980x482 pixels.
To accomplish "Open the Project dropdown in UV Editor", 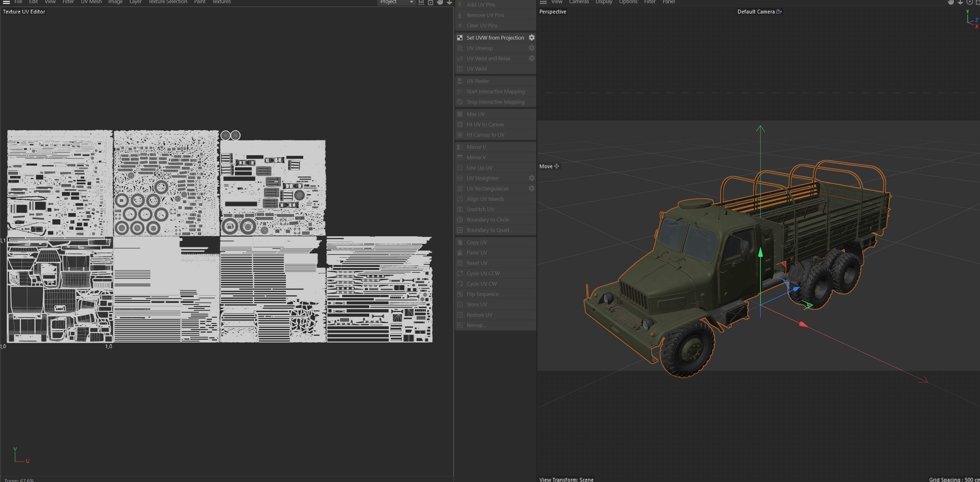I will [x=396, y=2].
